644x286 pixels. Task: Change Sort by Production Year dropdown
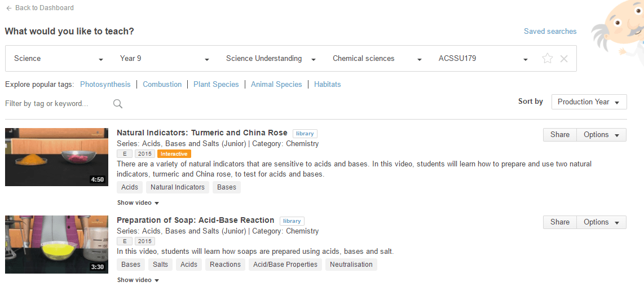coord(589,102)
